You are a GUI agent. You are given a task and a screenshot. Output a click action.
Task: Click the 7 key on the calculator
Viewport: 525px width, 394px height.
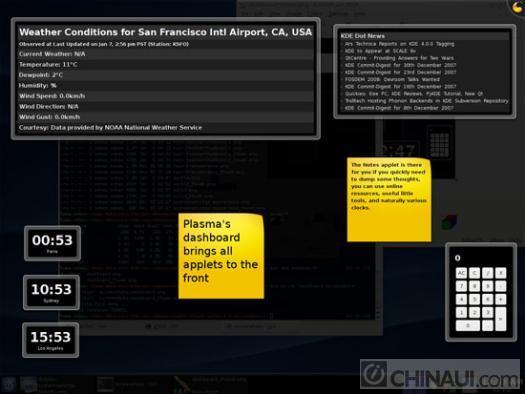(461, 286)
